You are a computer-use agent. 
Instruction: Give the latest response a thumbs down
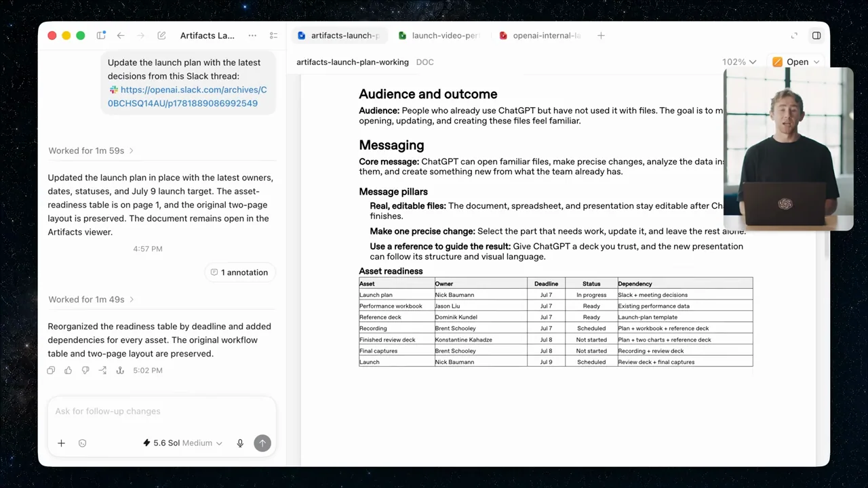point(85,370)
